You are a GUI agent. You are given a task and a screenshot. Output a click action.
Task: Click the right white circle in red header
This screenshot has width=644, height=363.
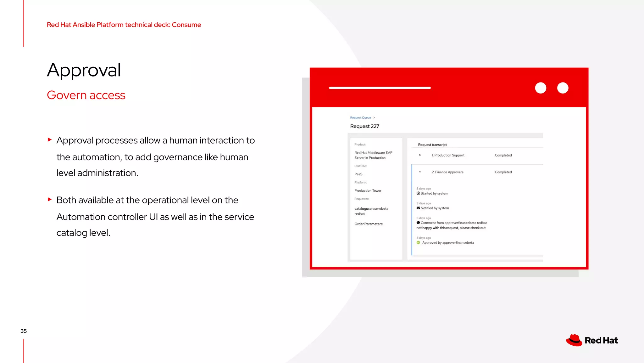pos(563,88)
